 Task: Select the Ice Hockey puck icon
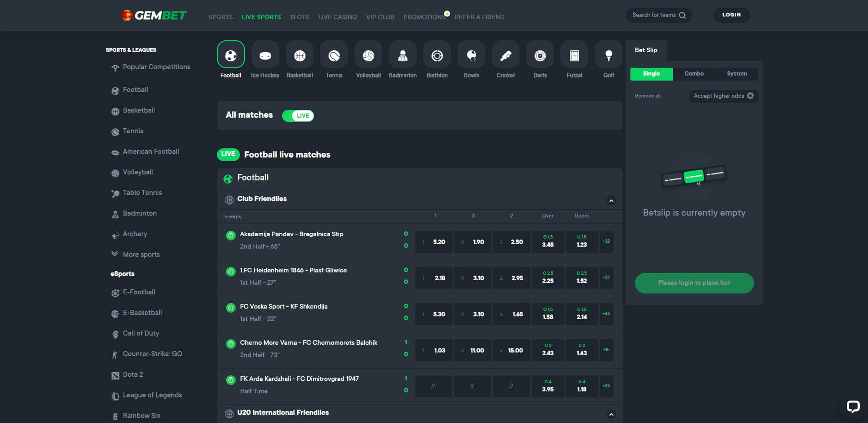(265, 55)
